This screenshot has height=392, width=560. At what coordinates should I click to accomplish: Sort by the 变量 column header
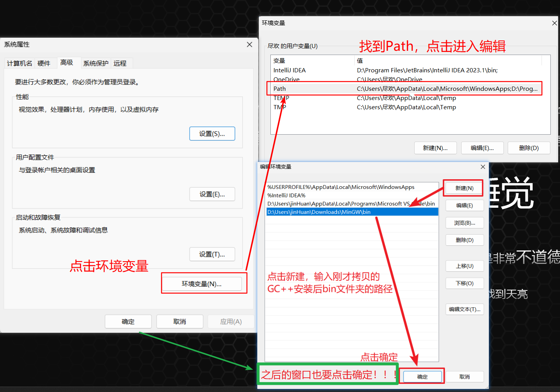coord(279,61)
